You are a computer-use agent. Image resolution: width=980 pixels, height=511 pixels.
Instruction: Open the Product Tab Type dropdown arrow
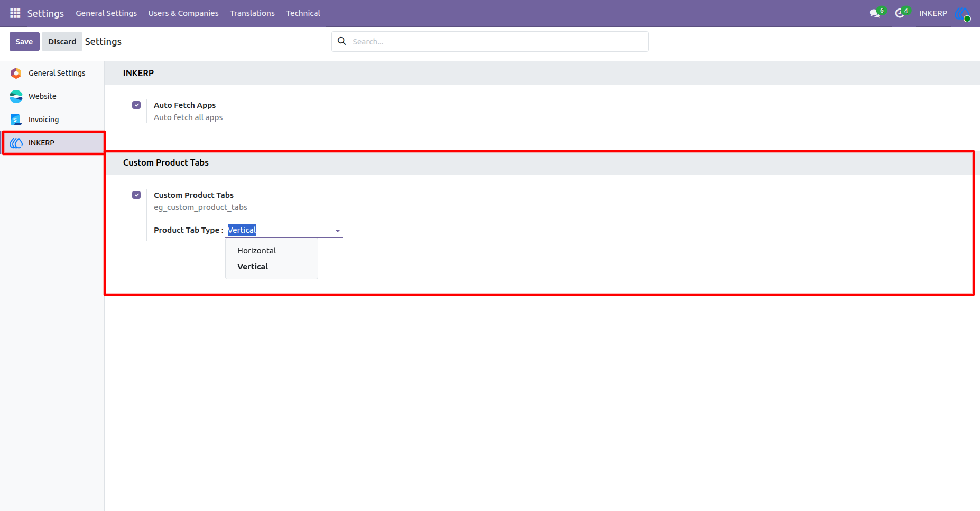click(338, 231)
